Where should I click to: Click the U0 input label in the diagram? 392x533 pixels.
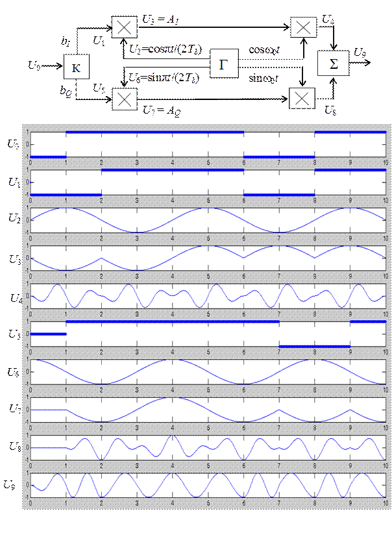pos(34,64)
